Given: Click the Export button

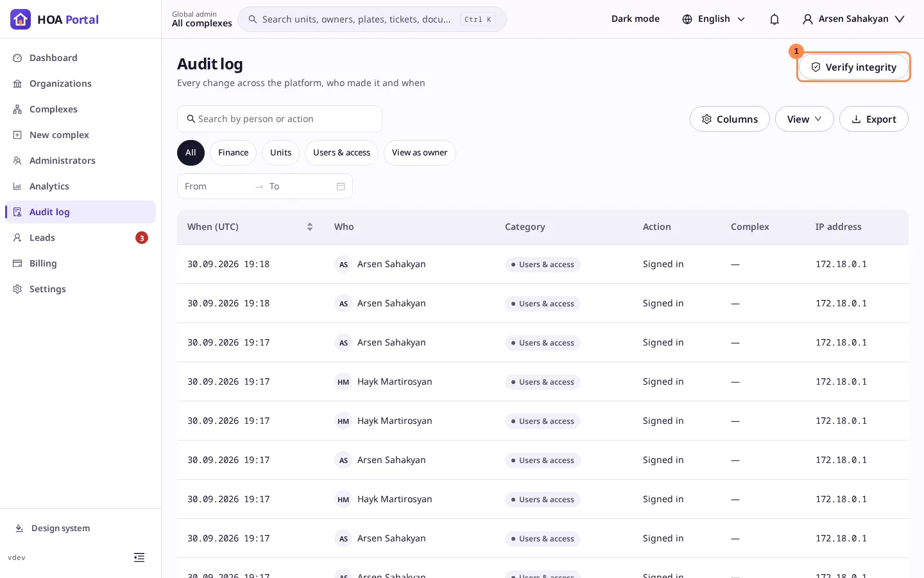Looking at the screenshot, I should pos(873,119).
